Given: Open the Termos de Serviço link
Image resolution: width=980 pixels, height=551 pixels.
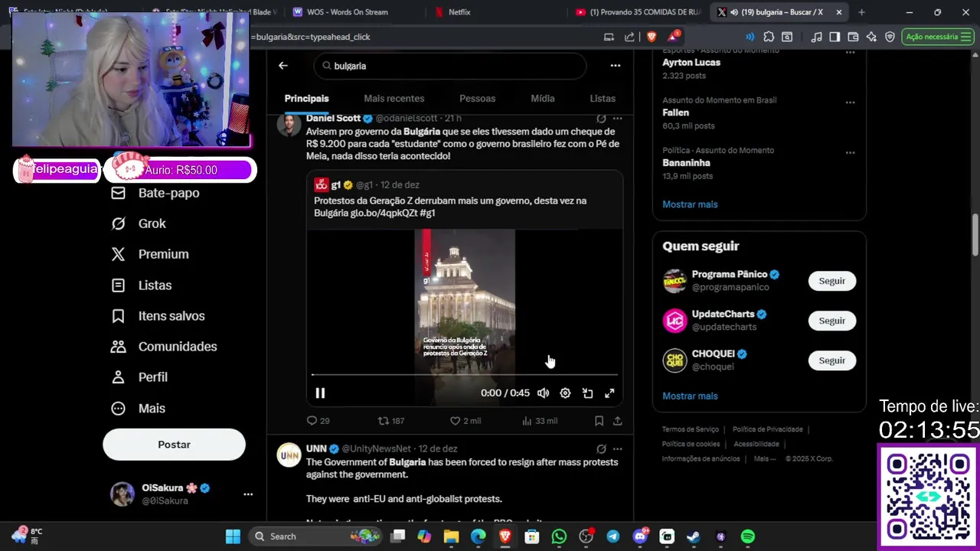Looking at the screenshot, I should [x=691, y=429].
